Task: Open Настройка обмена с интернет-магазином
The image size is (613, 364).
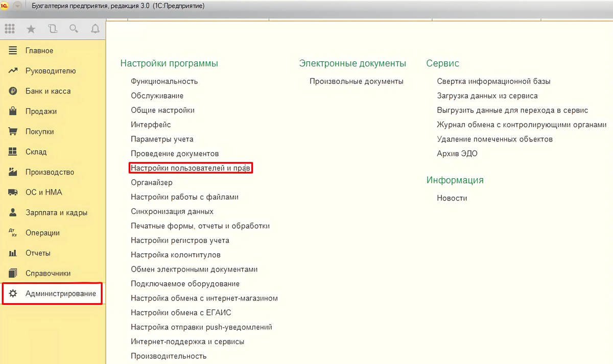Action: tap(204, 298)
